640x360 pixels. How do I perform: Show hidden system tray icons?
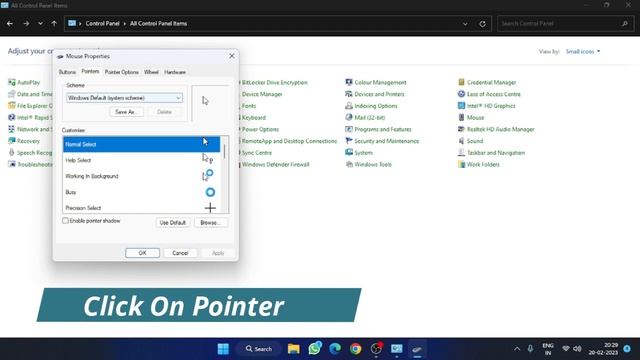[x=517, y=349]
